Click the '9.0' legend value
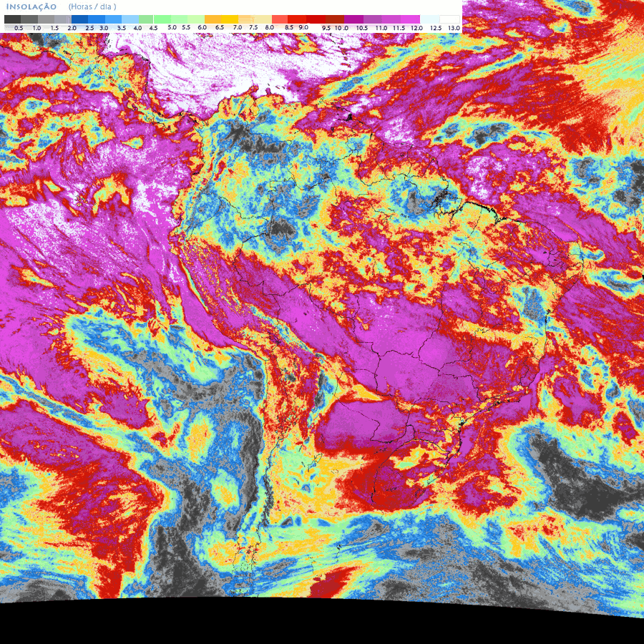The height and width of the screenshot is (644, 644). click(303, 27)
